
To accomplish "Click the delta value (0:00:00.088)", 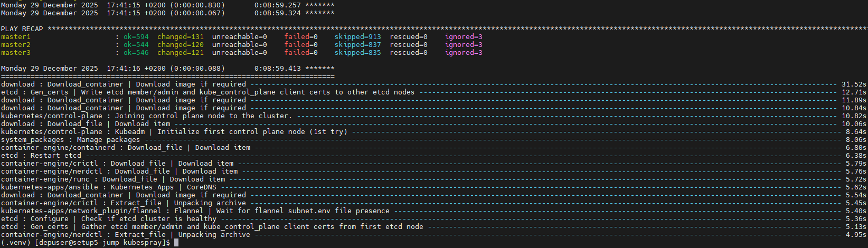I will [197, 69].
